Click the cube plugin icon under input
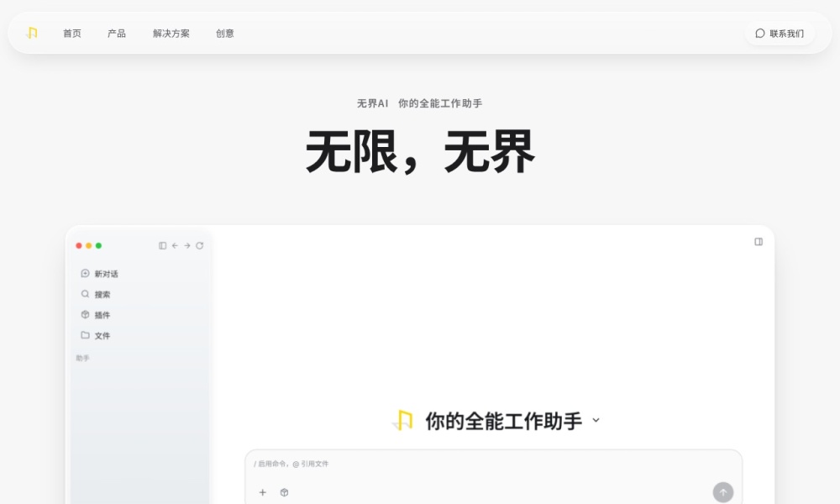 coord(285,492)
